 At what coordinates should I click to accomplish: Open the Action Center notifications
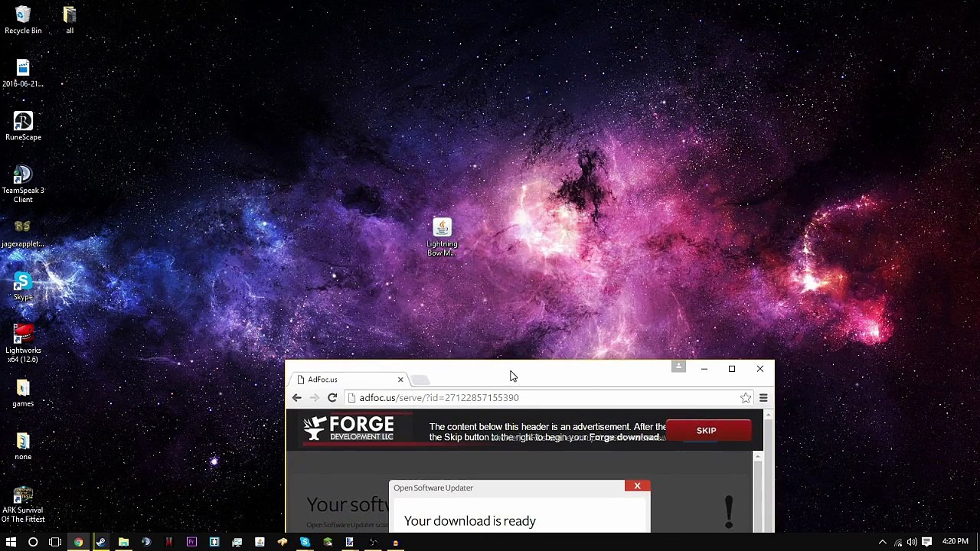tap(926, 542)
